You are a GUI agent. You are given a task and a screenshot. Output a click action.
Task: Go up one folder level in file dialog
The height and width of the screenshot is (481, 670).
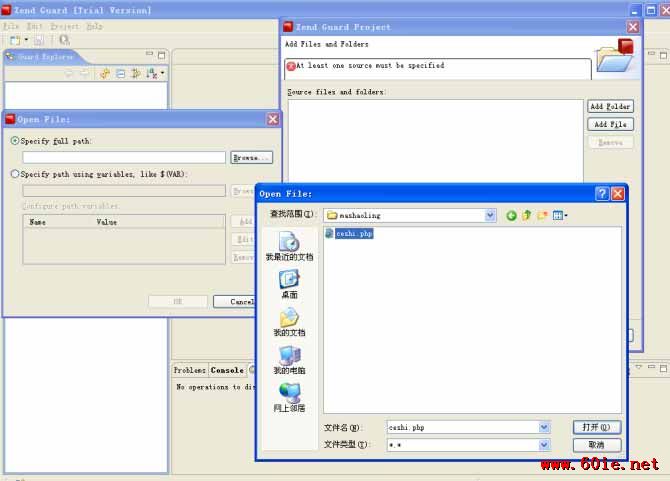526,215
